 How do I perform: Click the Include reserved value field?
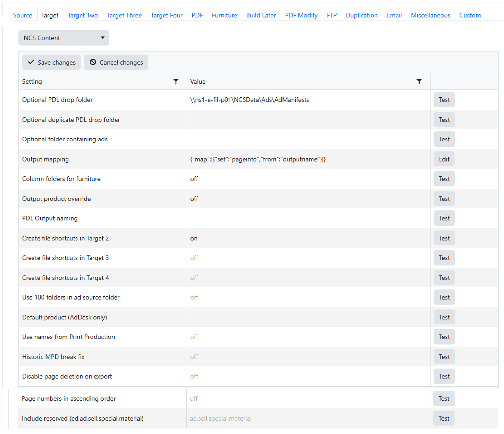[221, 419]
